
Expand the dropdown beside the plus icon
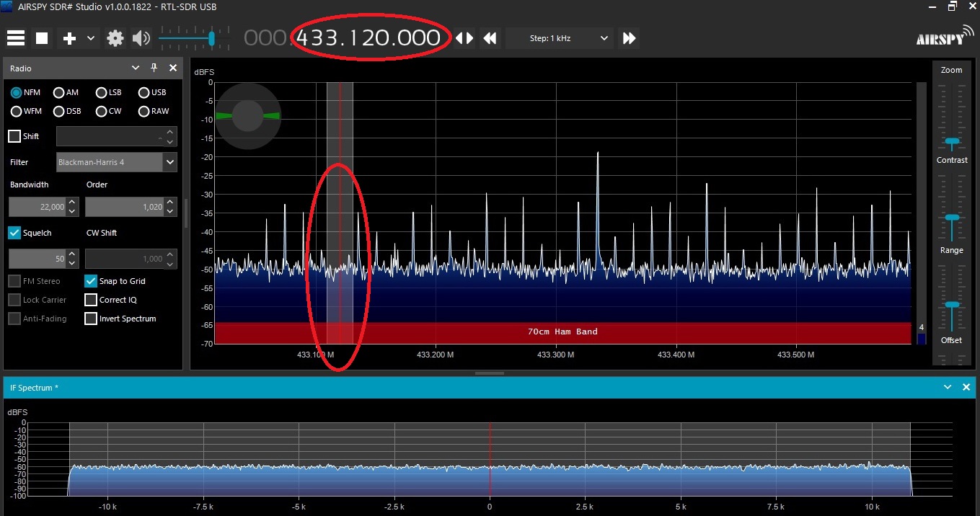(91, 38)
